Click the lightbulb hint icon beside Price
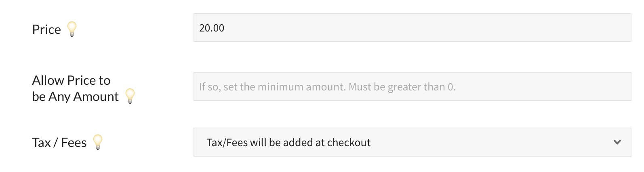 point(72,29)
